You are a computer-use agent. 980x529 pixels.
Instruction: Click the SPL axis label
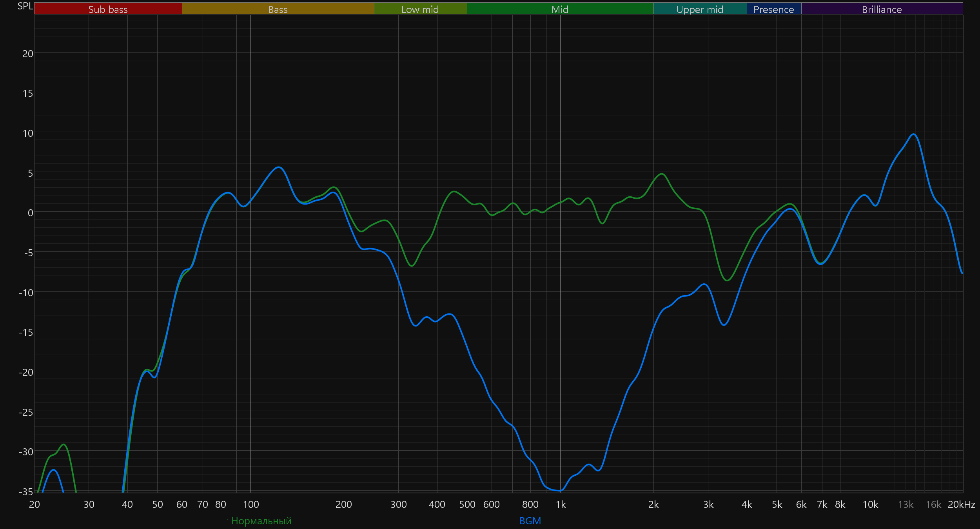click(25, 6)
